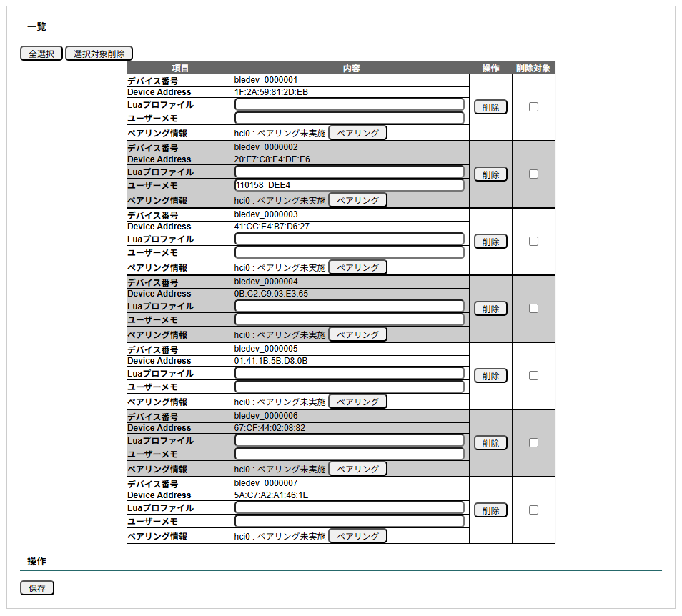
Task: Focus ユーザーメモ field of bledev_0000001
Action: pos(350,118)
